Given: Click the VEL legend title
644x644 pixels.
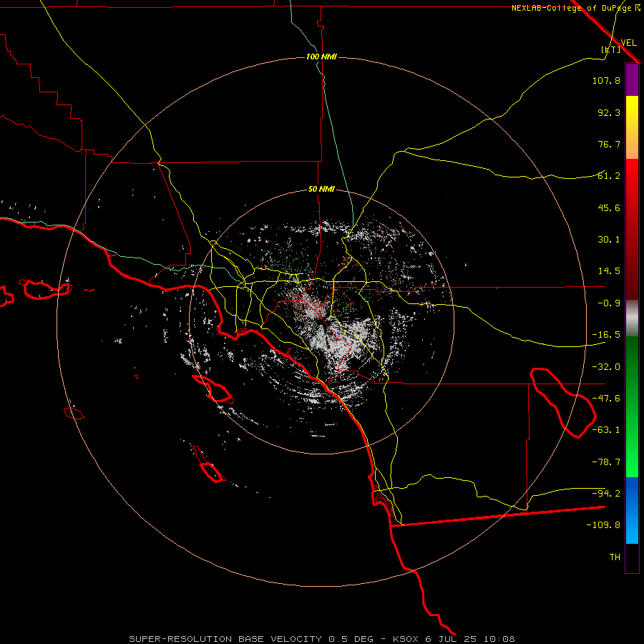Looking at the screenshot, I should [628, 43].
